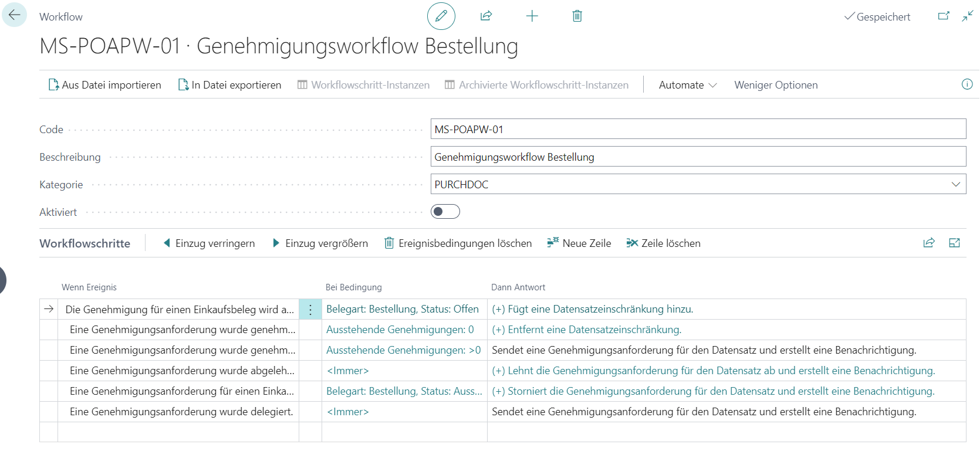This screenshot has width=980, height=451.
Task: Open response Entfernt eine Datensatzeinschränkung
Action: tap(587, 330)
